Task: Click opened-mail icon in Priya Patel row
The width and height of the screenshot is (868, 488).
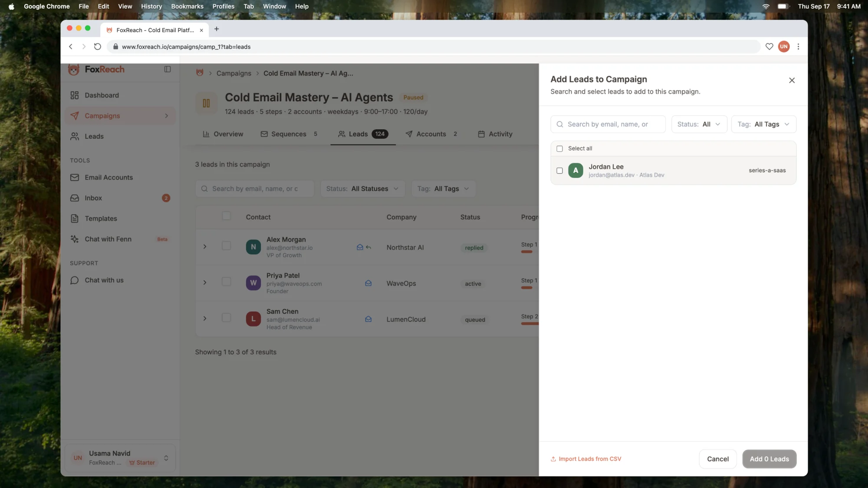Action: [368, 283]
